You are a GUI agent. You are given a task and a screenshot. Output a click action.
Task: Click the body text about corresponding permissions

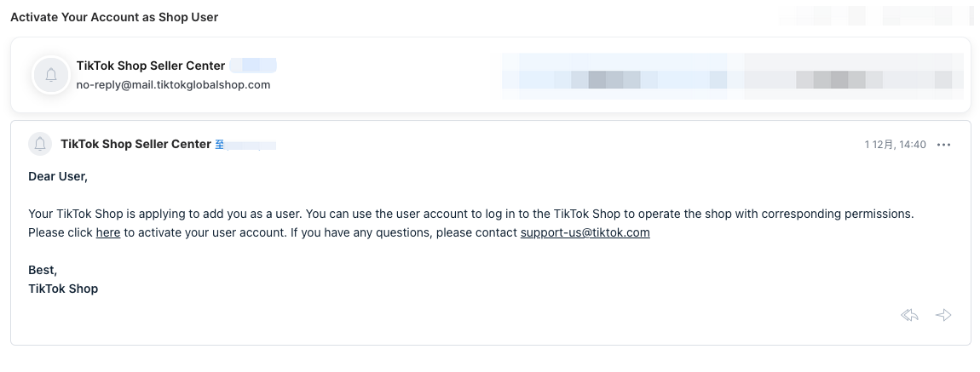(x=470, y=214)
